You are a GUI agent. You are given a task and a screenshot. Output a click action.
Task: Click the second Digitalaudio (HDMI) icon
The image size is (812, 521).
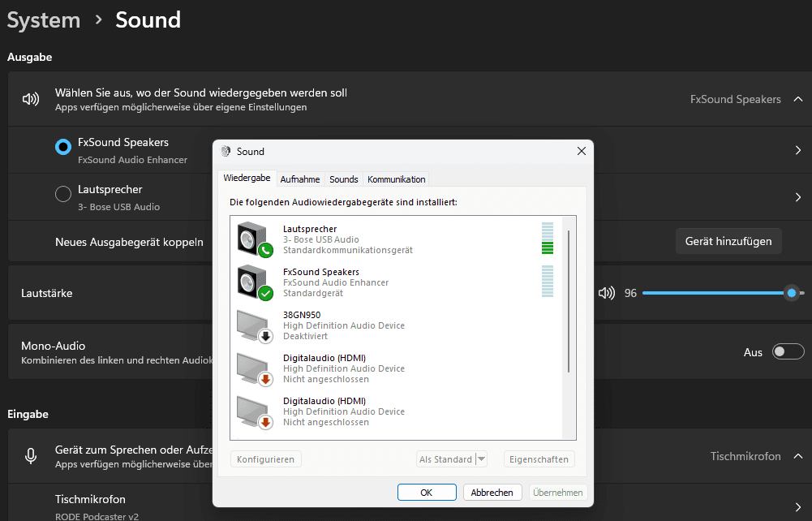pos(254,411)
